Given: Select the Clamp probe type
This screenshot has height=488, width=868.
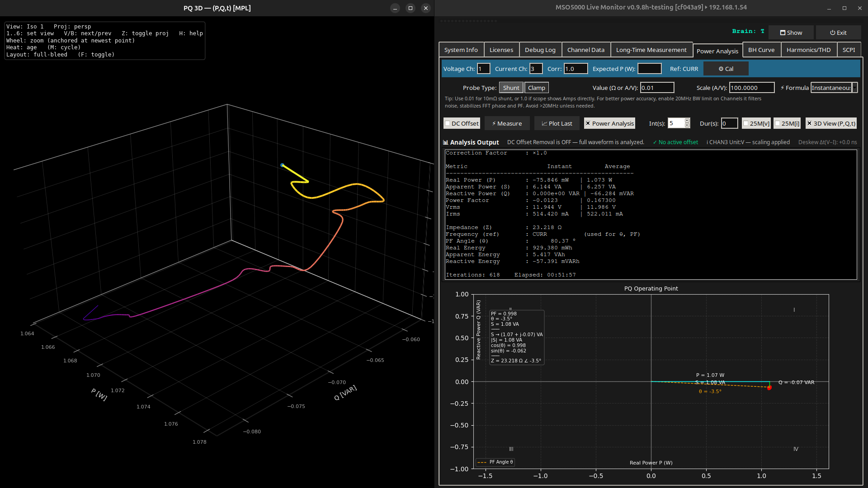Looking at the screenshot, I should tap(536, 88).
